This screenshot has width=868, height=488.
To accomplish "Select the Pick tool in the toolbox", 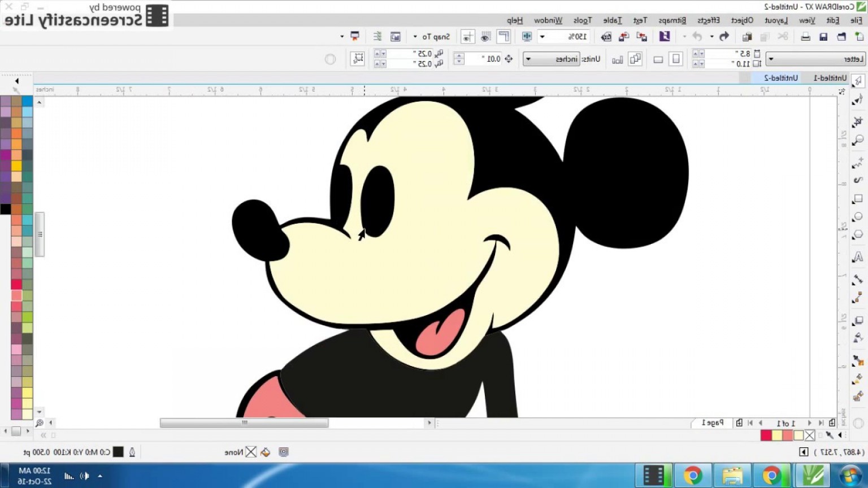I will pyautogui.click(x=858, y=81).
